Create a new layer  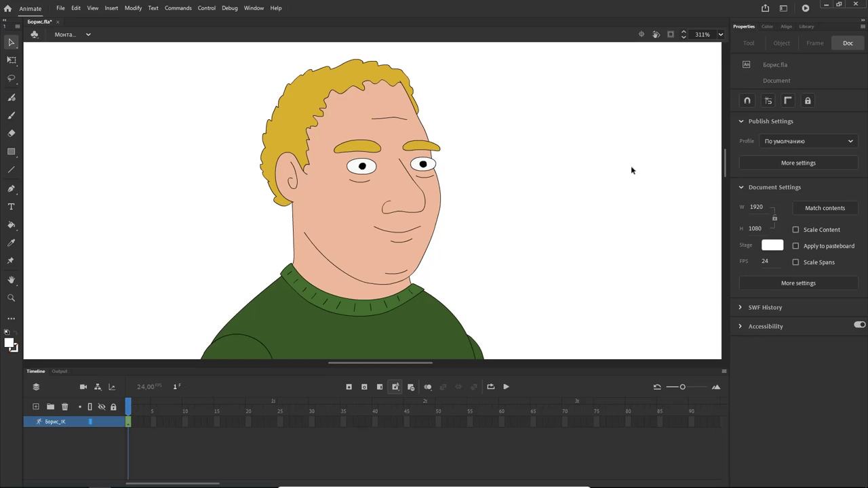click(x=36, y=407)
